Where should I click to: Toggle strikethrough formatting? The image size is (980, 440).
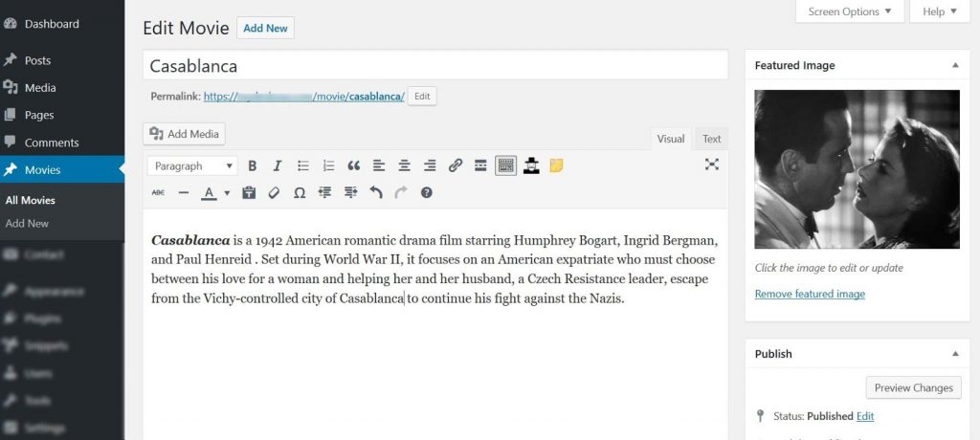pyautogui.click(x=158, y=192)
